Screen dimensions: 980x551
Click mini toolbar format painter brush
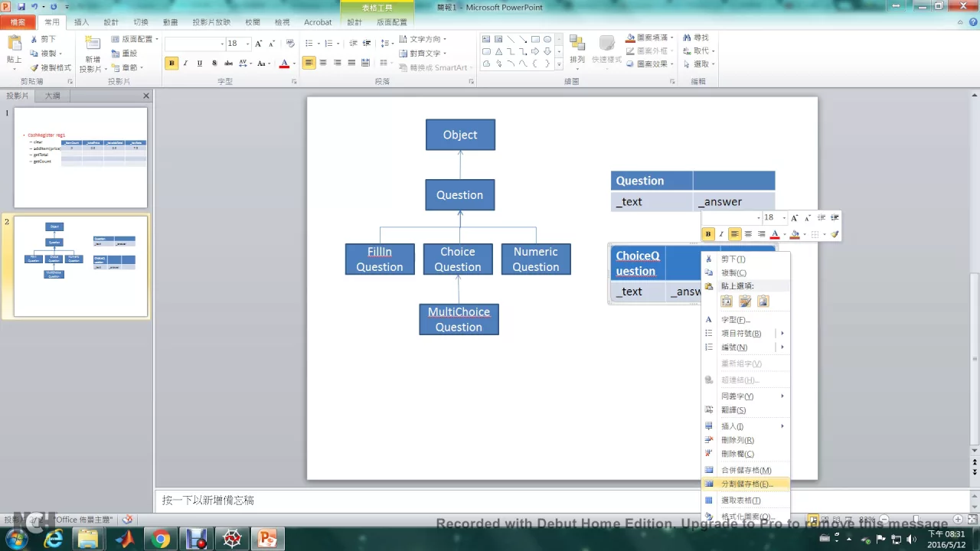[835, 234]
